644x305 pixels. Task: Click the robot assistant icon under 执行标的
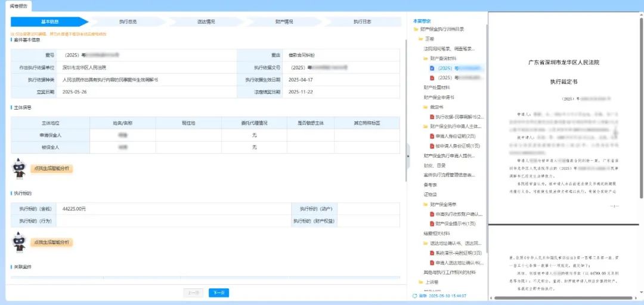19,242
